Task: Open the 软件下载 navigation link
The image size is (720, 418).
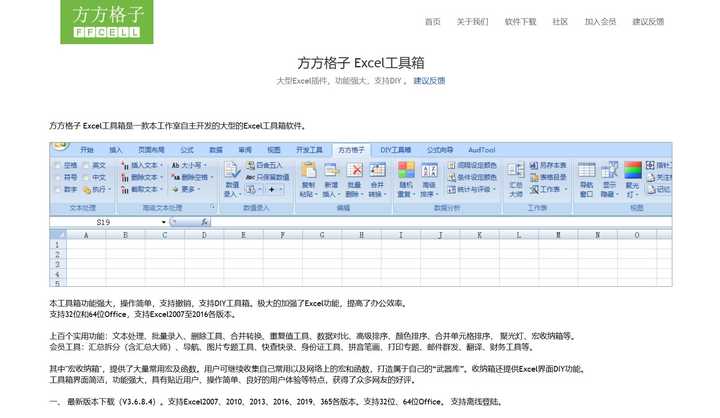Action: point(521,22)
